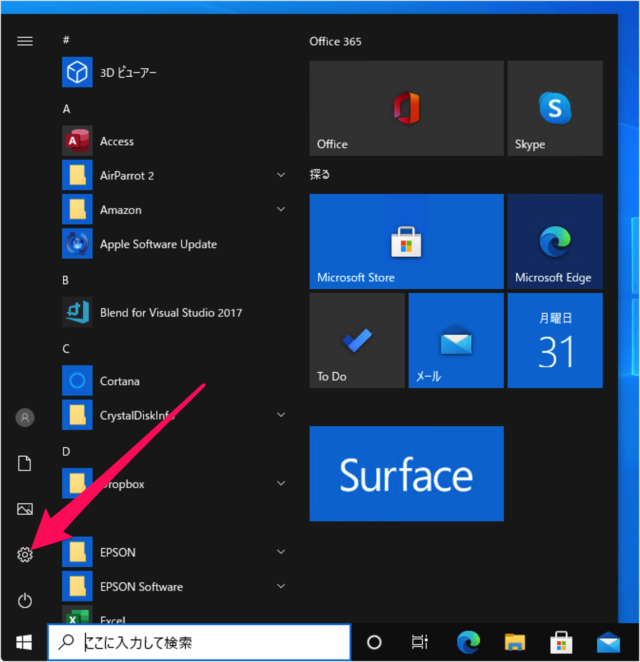
Task: Click the taskbar search box
Action: [200, 642]
